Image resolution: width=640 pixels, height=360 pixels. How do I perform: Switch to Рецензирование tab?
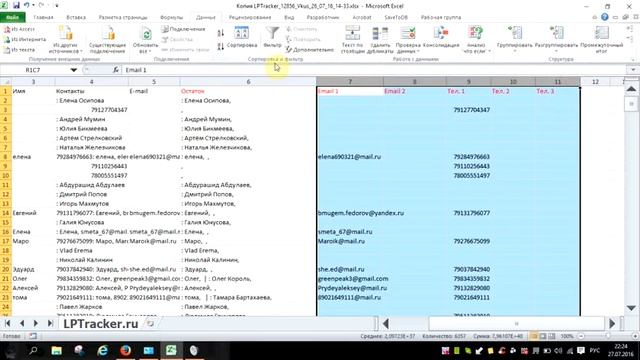250,18
